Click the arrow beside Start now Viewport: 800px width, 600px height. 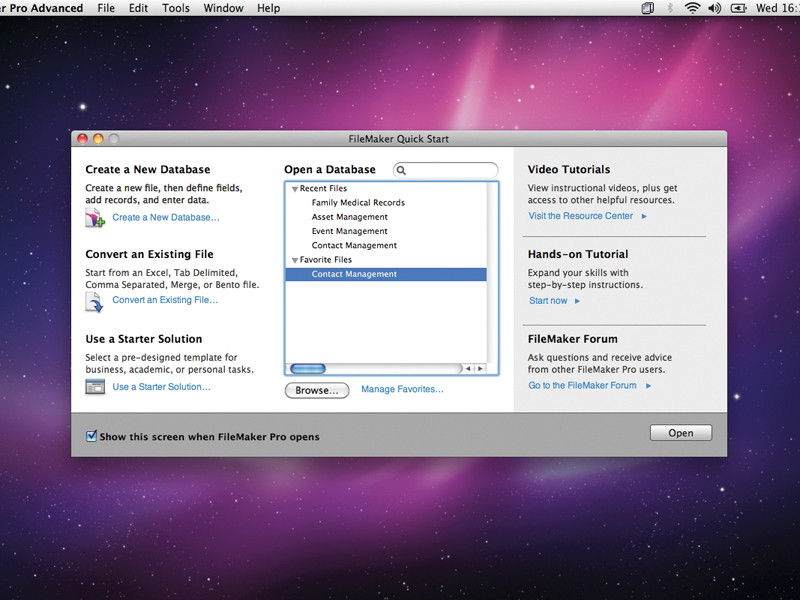(x=577, y=301)
